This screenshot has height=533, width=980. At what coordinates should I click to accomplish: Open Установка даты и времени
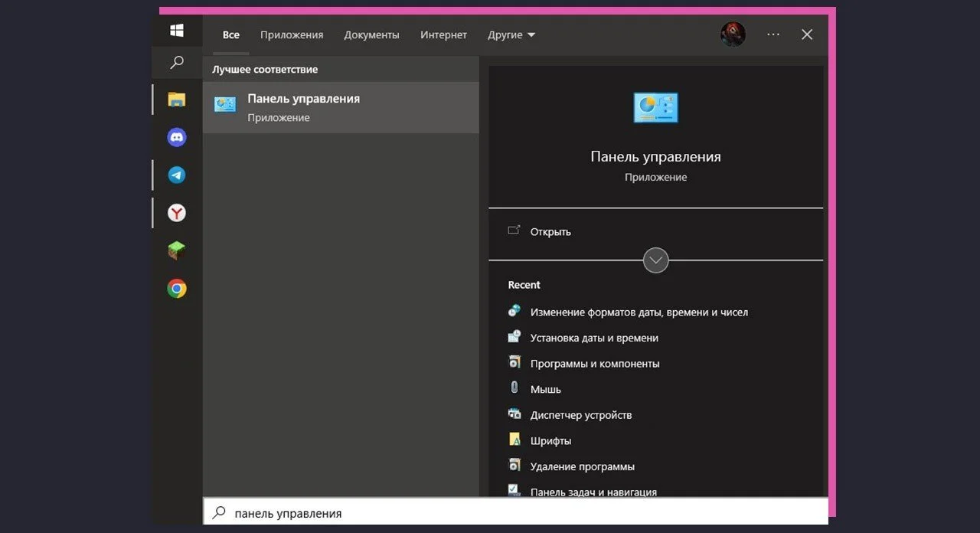[x=594, y=338]
